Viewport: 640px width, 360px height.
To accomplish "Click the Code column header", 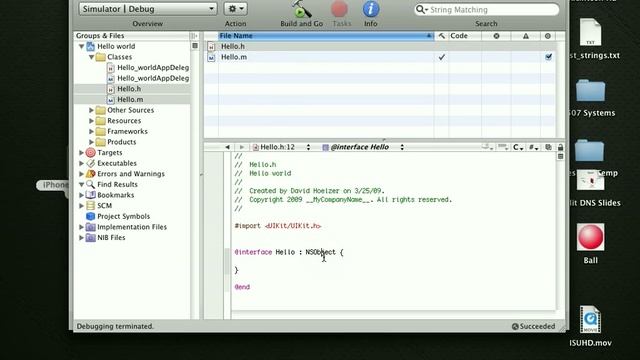I will [465, 36].
